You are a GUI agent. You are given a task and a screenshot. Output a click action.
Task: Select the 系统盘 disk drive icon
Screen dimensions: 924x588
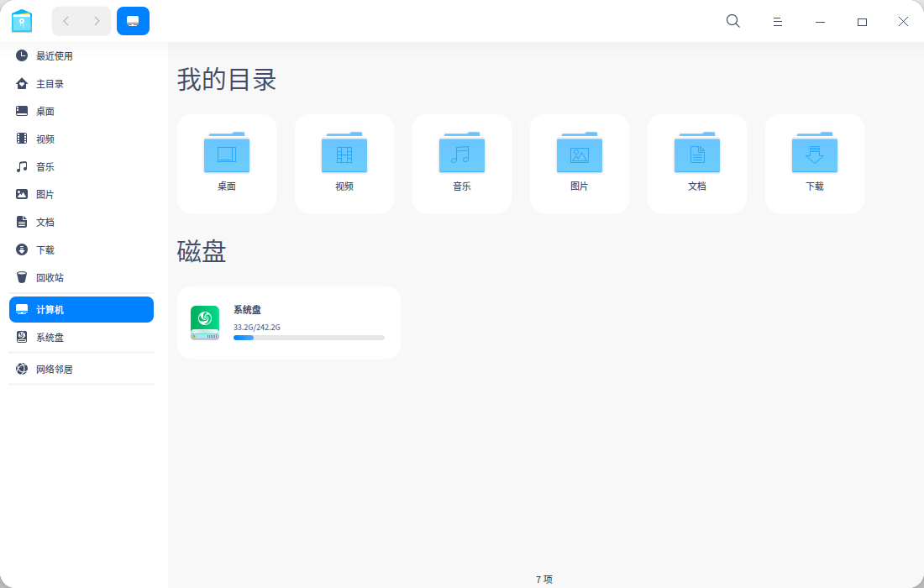point(205,323)
